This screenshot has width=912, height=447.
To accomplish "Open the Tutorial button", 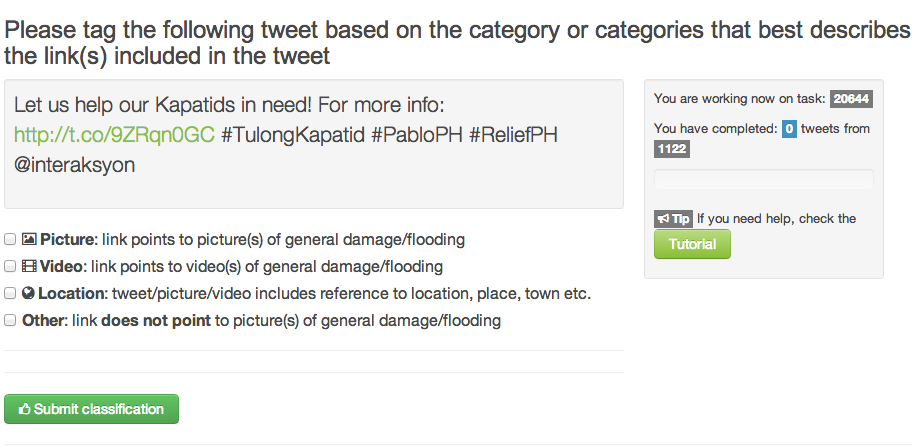I will pyautogui.click(x=692, y=244).
